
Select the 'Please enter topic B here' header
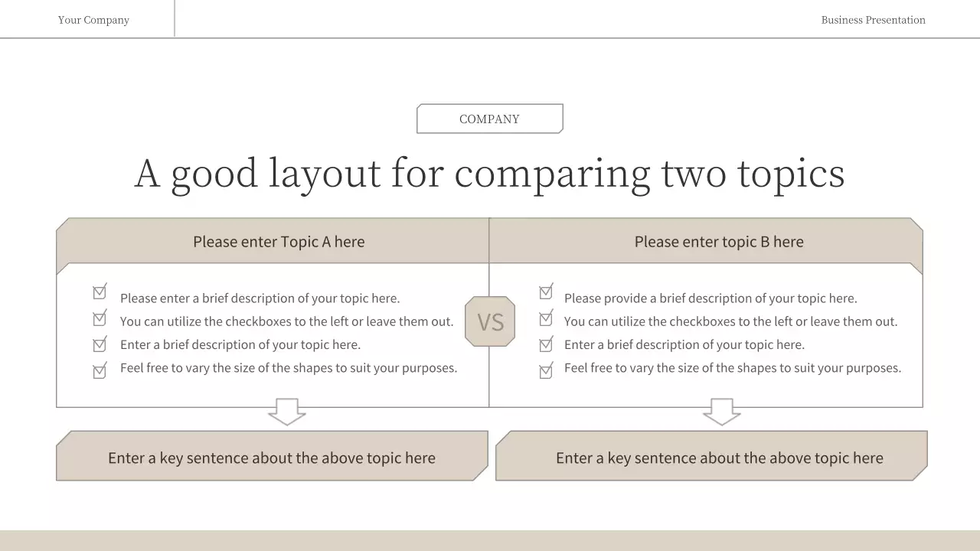[x=719, y=242]
